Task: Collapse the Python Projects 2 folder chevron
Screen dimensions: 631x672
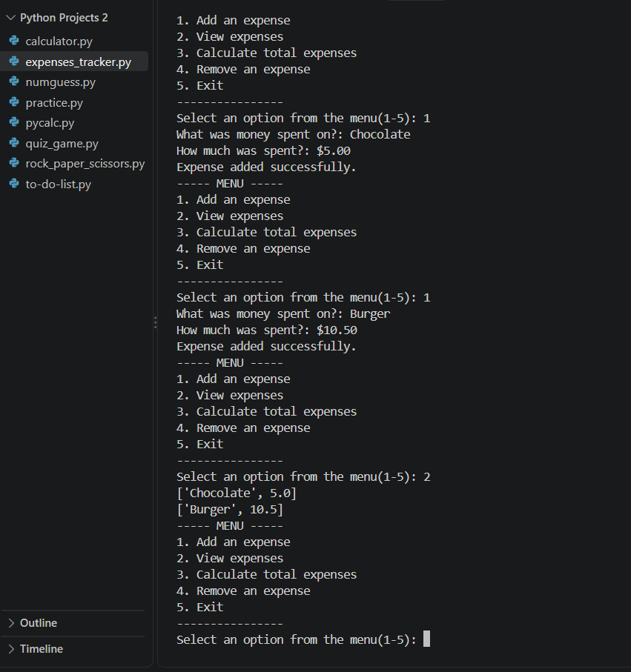Action: (x=11, y=18)
